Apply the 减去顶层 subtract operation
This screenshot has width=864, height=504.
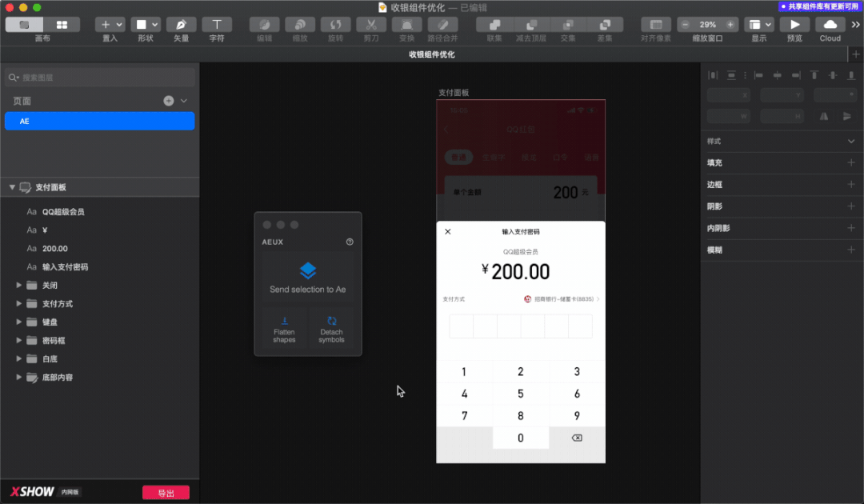pos(531,25)
